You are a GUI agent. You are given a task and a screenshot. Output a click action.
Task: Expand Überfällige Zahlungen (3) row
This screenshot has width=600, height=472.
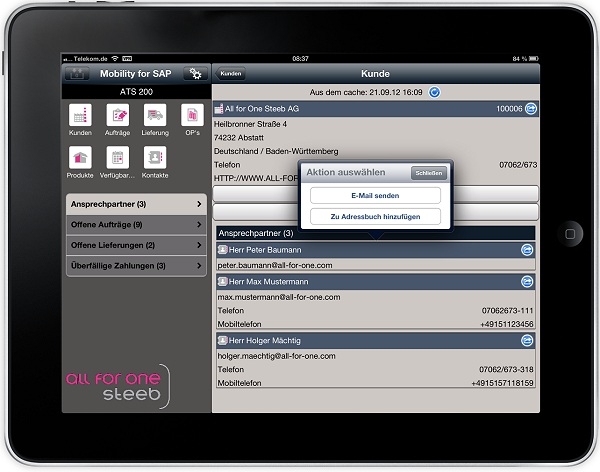[x=135, y=266]
